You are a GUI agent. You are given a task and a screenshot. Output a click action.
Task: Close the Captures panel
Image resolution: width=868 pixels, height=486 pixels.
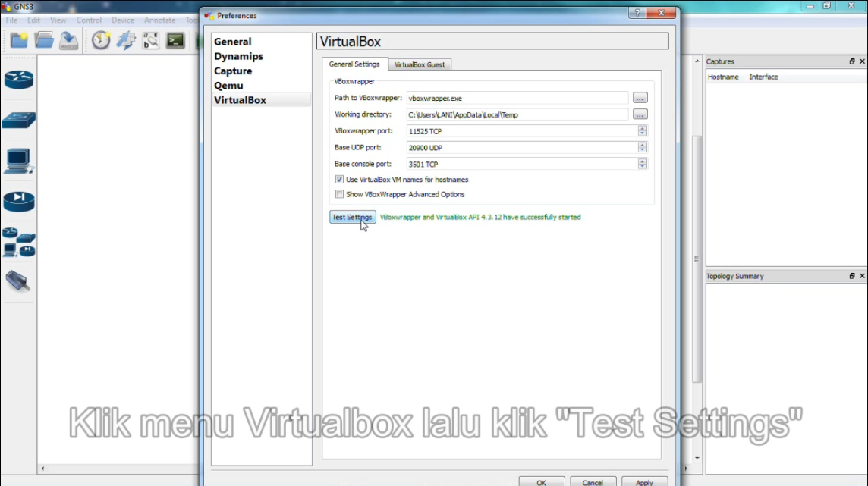tap(862, 61)
